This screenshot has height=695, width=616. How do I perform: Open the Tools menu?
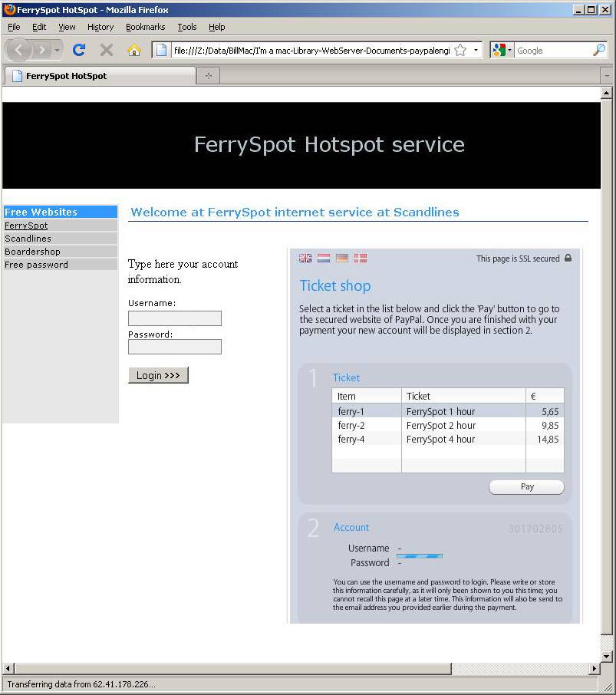187,27
